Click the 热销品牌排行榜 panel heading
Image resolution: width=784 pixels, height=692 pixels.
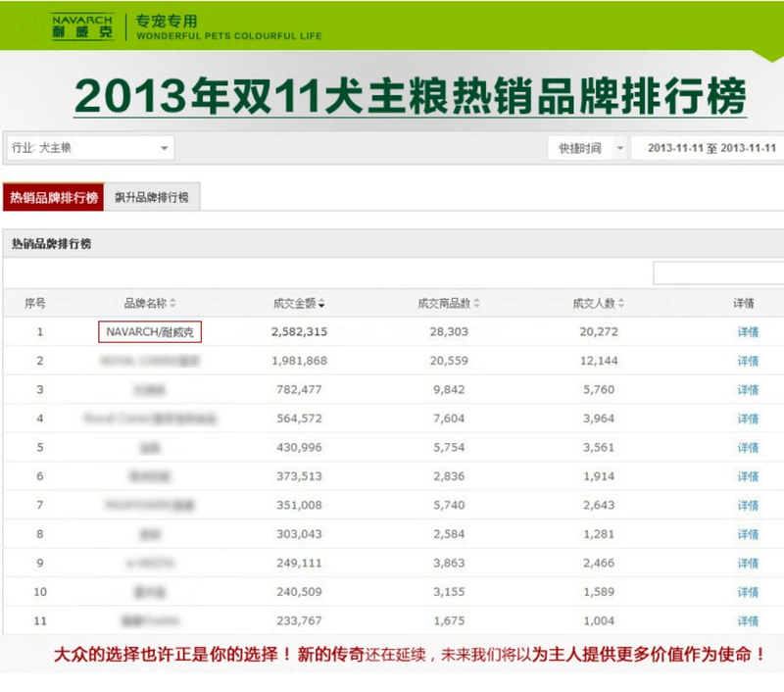(x=52, y=244)
